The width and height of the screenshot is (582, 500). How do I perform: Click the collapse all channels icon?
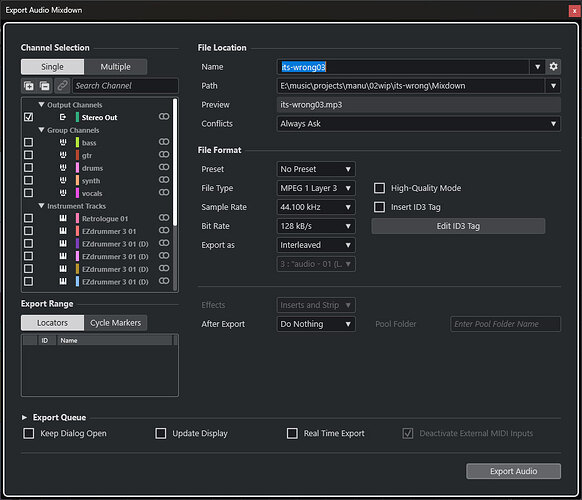point(45,86)
